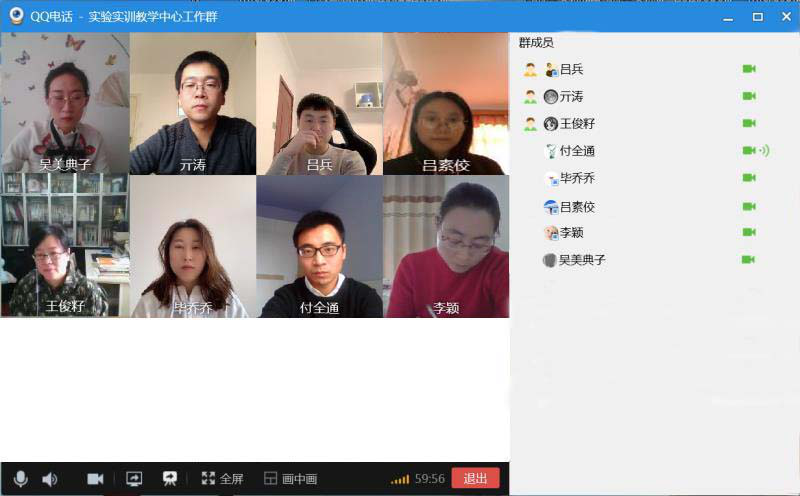This screenshot has height=496, width=800.
Task: Click the QQ电话 app icon in title bar
Action: point(17,16)
